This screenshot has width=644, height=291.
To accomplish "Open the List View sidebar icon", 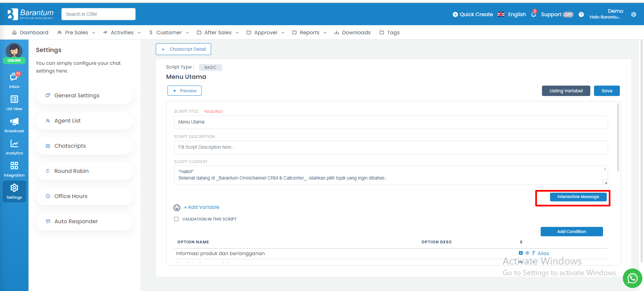I will pos(14,99).
